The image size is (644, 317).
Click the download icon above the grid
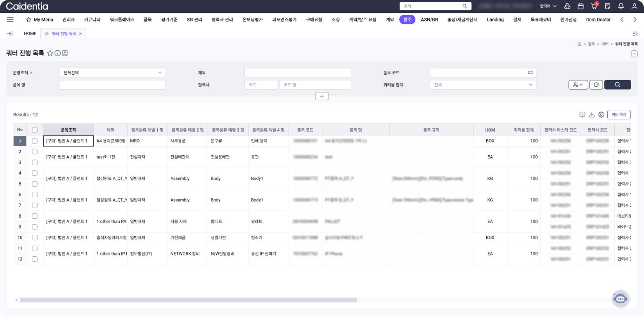click(592, 114)
